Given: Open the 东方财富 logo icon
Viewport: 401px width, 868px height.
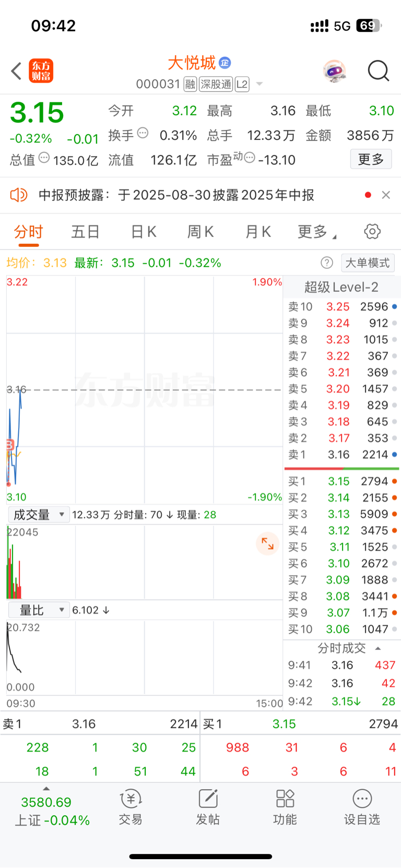Looking at the screenshot, I should tap(41, 71).
